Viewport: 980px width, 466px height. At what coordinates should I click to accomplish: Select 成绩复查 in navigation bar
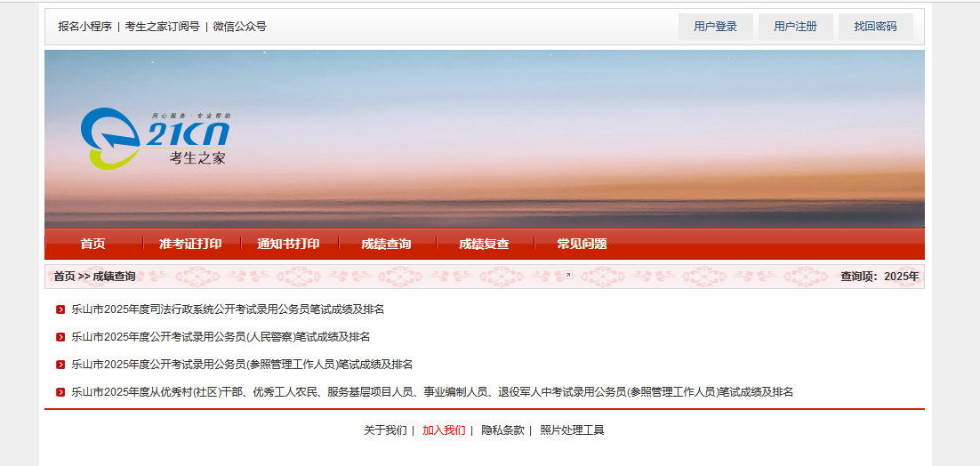[485, 245]
